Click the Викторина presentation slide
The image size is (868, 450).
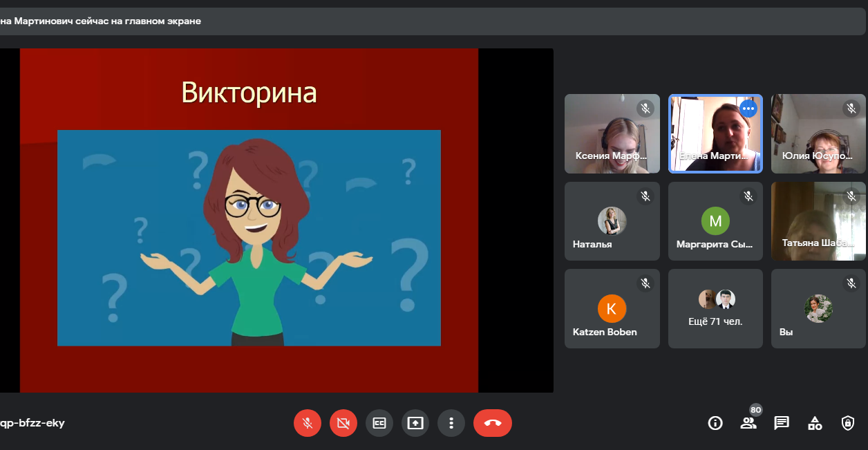[x=249, y=221]
